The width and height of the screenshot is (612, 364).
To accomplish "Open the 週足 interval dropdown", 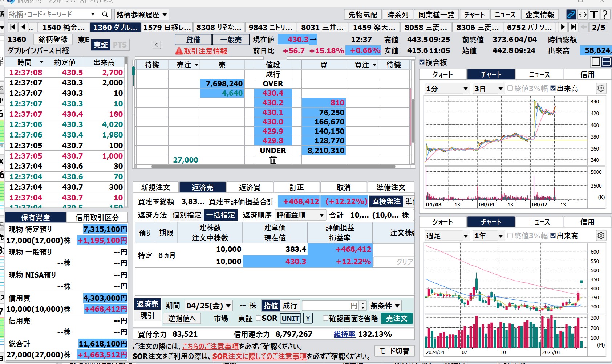I will 447,236.
